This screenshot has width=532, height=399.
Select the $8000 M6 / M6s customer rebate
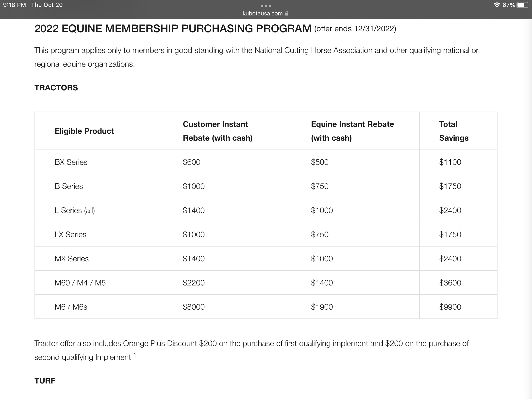194,307
